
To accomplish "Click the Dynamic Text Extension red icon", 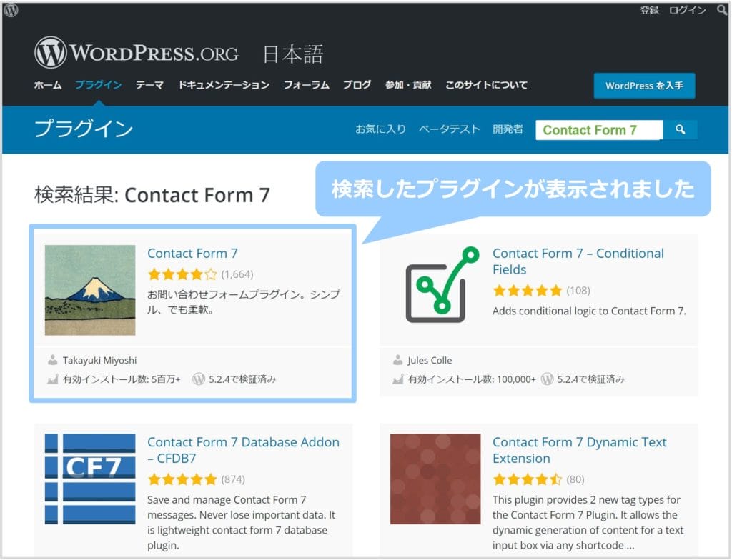I will pos(435,479).
